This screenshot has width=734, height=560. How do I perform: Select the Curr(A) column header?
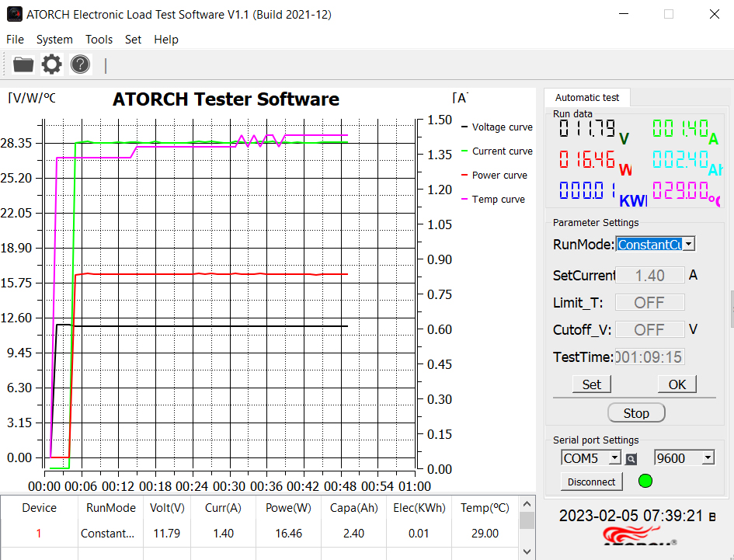tap(223, 508)
